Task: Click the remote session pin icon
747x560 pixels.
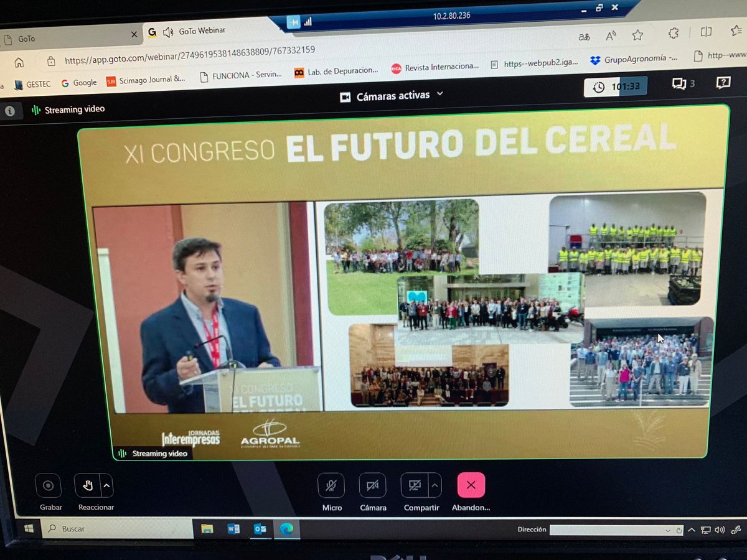Action: point(293,22)
